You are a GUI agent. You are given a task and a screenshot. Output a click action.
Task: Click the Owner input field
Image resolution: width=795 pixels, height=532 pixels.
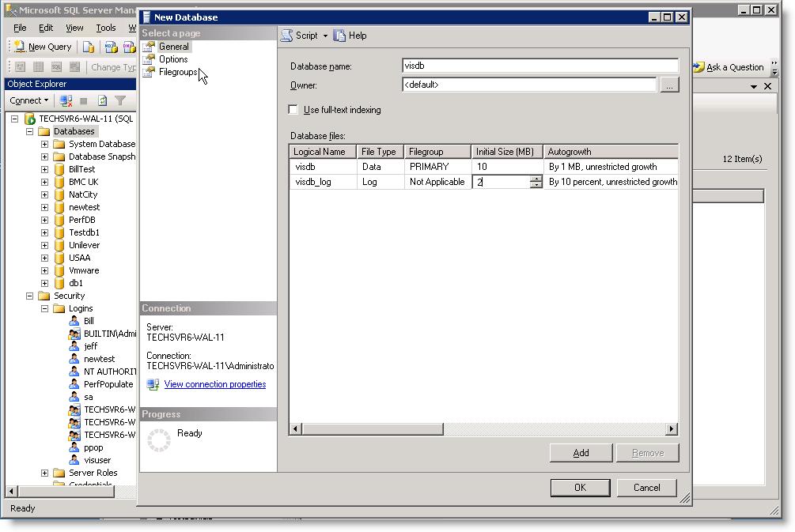point(529,85)
